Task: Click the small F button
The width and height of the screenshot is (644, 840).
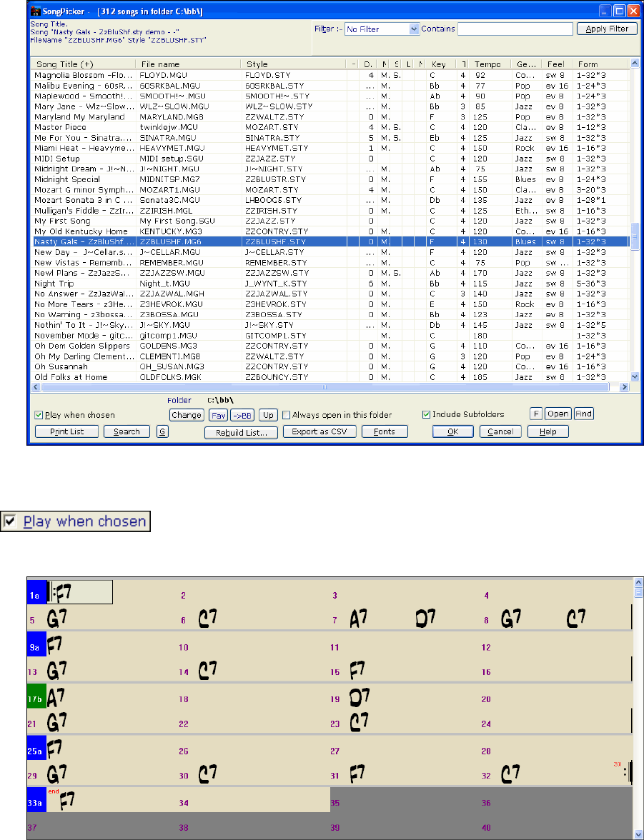Action: point(536,414)
